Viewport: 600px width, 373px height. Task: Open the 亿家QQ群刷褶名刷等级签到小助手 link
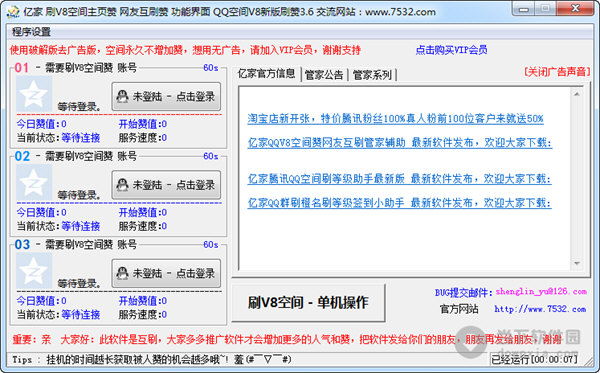click(x=399, y=203)
